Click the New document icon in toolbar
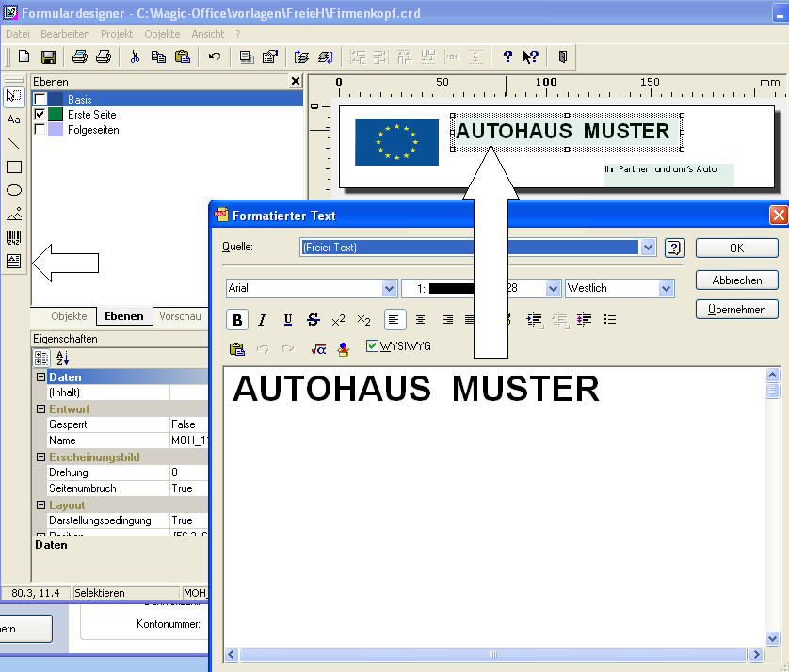The height and width of the screenshot is (672, 789). 24,56
